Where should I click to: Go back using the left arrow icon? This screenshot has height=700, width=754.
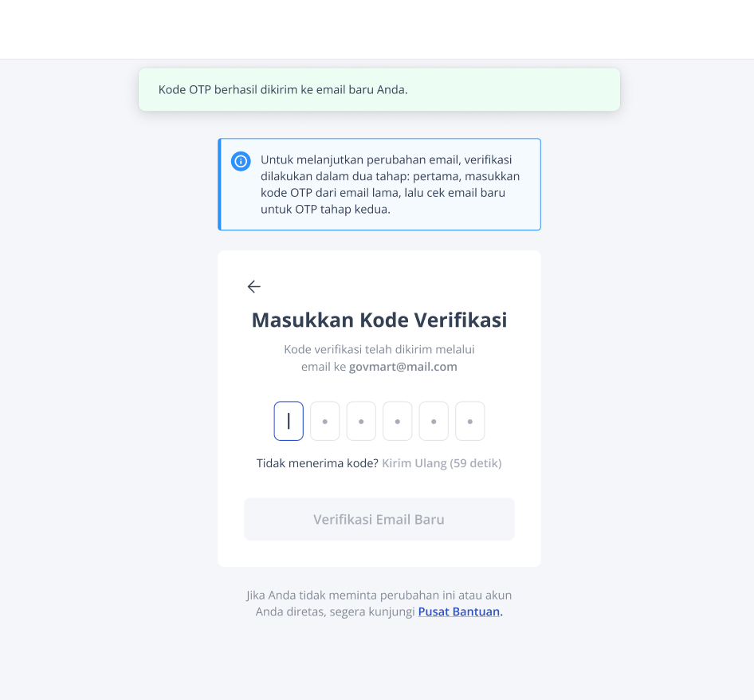click(x=254, y=287)
